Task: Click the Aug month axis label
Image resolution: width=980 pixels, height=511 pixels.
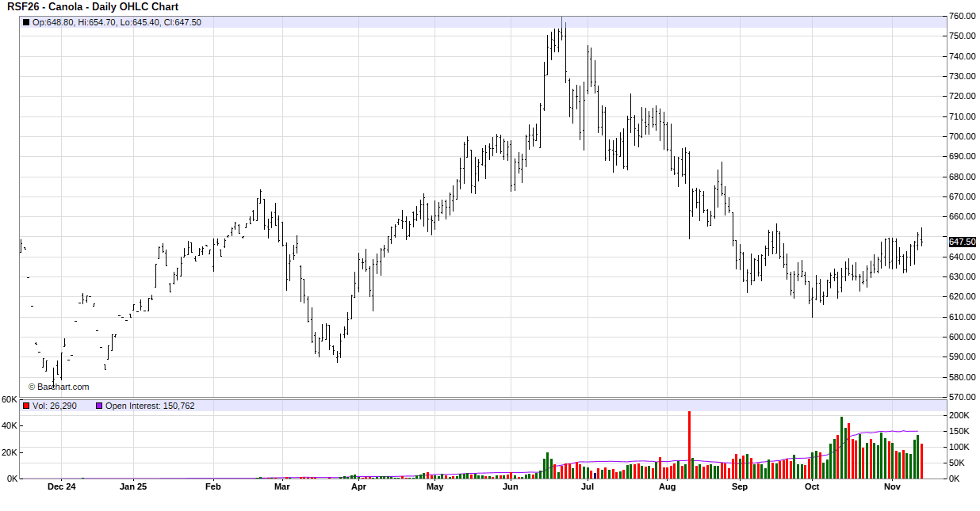Action: 667,487
